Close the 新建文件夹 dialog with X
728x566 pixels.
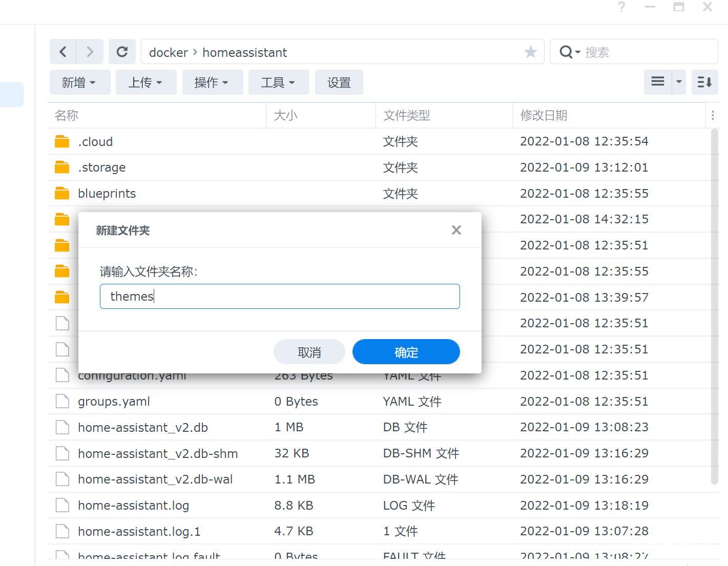click(456, 230)
